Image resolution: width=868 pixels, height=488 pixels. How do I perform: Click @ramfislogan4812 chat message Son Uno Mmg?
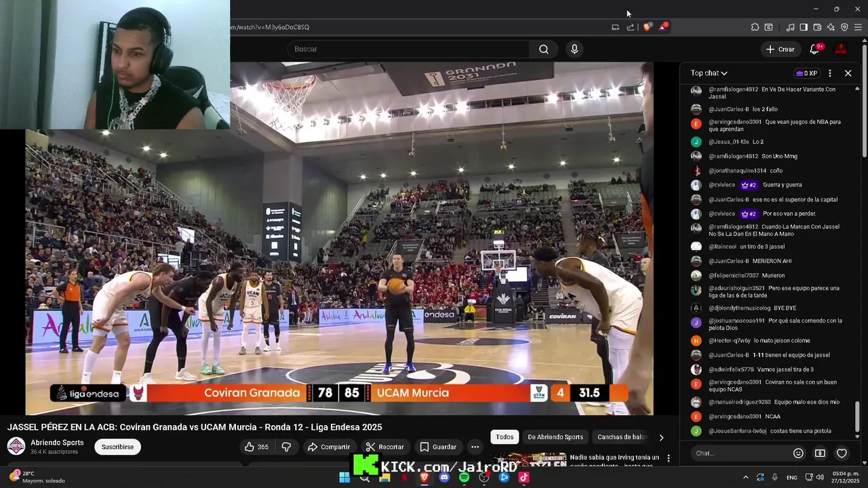753,157
